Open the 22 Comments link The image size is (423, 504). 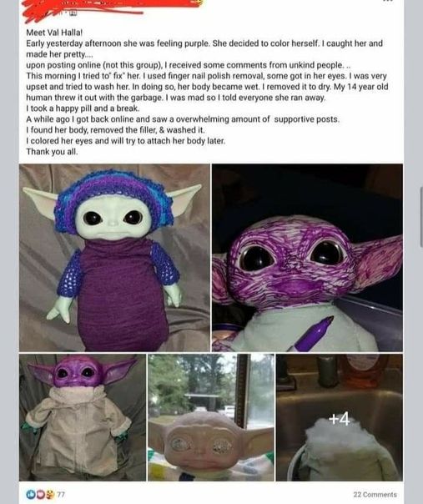375,494
